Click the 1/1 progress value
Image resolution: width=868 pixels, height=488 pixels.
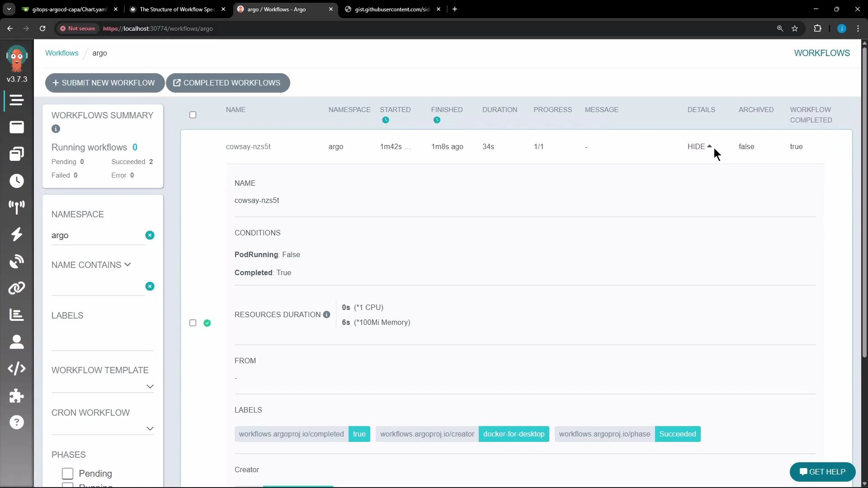(x=538, y=147)
